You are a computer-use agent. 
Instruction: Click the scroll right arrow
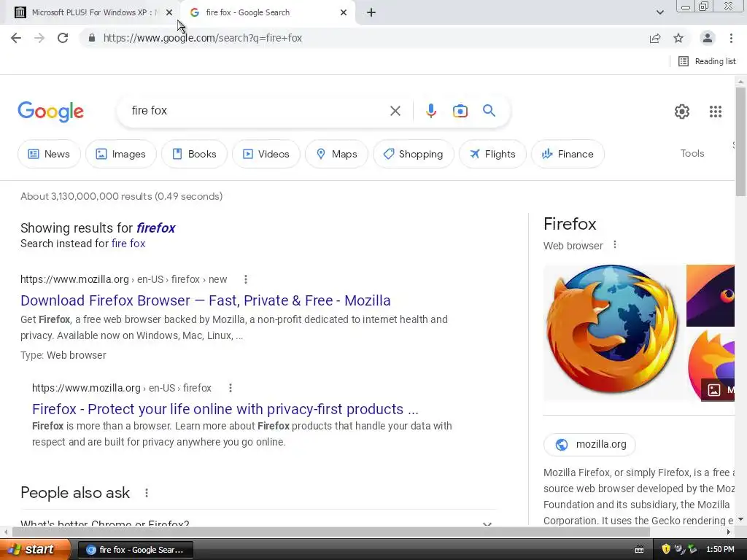[729, 532]
